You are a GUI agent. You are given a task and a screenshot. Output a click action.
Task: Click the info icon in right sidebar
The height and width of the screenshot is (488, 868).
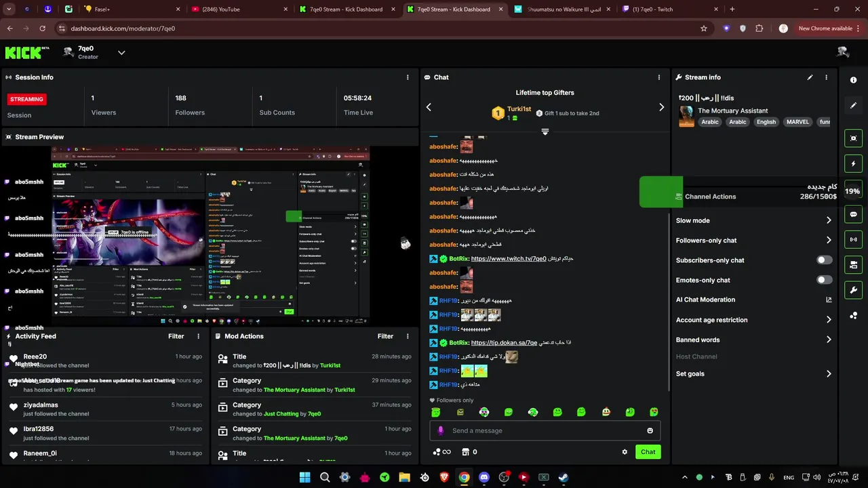coord(853,80)
